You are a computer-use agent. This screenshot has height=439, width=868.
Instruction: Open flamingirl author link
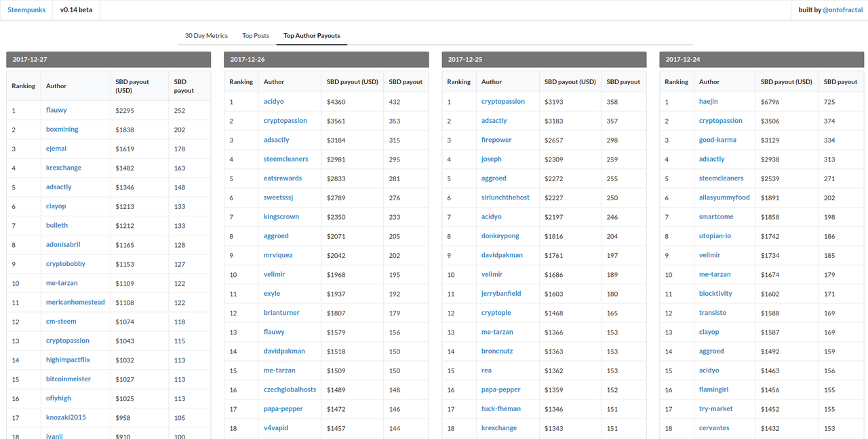pos(713,389)
